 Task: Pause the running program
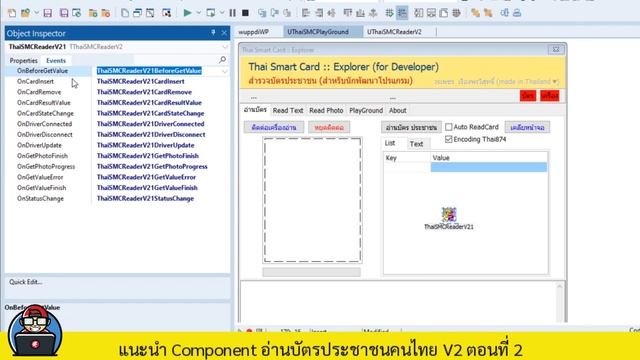point(233,13)
